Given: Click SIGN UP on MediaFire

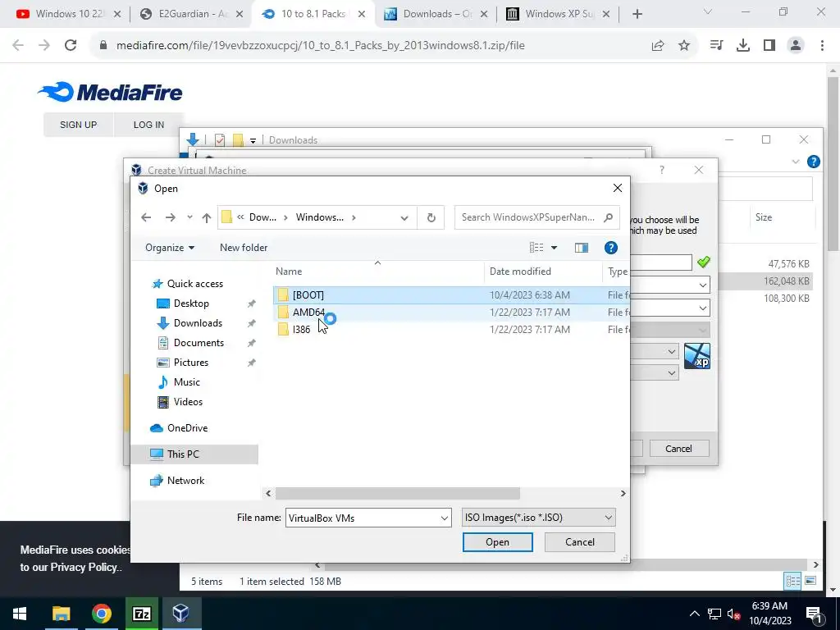Looking at the screenshot, I should coord(78,125).
